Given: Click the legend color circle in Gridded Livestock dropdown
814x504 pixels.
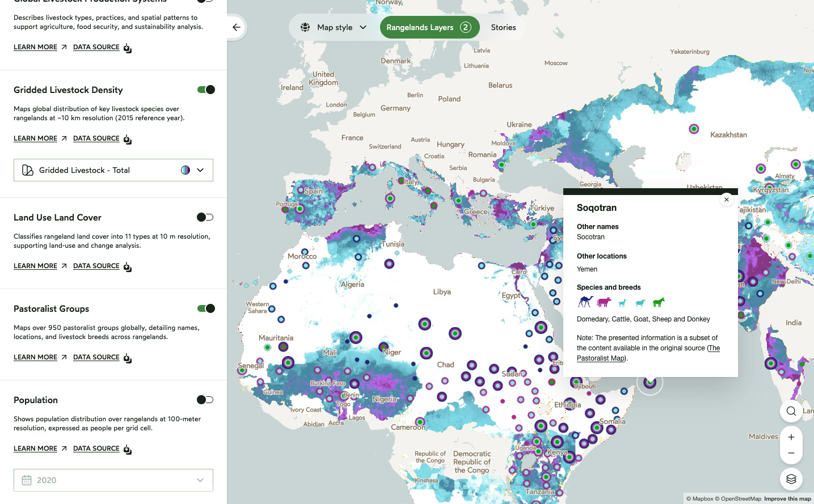Looking at the screenshot, I should [x=185, y=170].
